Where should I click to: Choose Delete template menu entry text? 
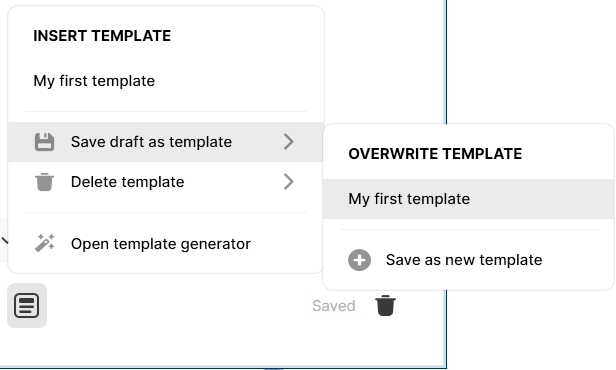tap(127, 182)
